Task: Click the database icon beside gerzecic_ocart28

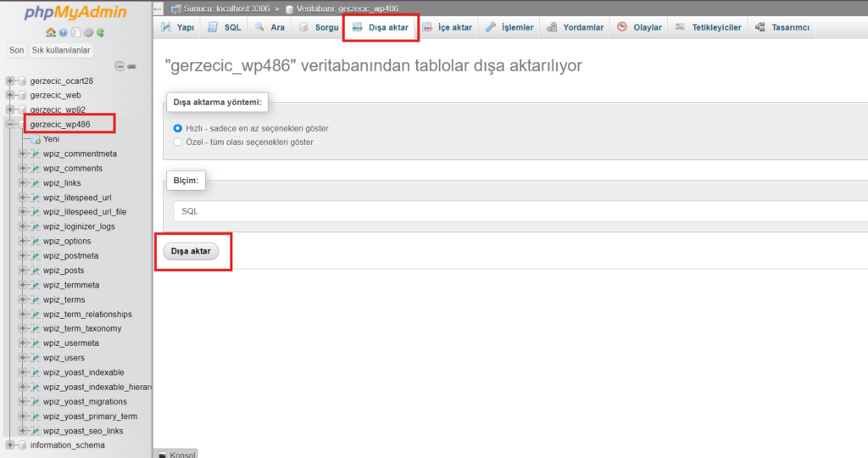Action: point(23,81)
